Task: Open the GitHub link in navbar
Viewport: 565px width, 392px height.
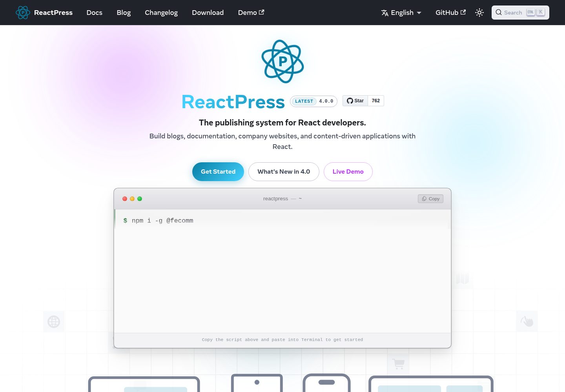Action: click(450, 13)
